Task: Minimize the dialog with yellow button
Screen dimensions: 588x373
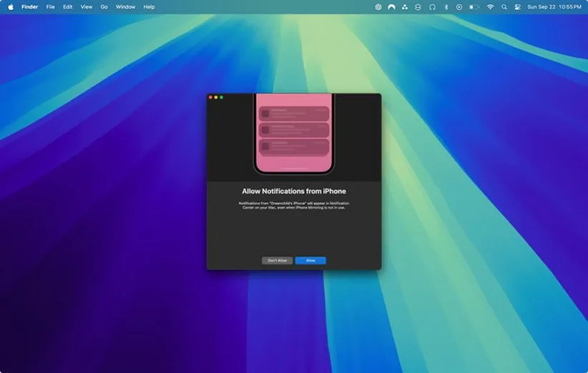Action: [216, 97]
